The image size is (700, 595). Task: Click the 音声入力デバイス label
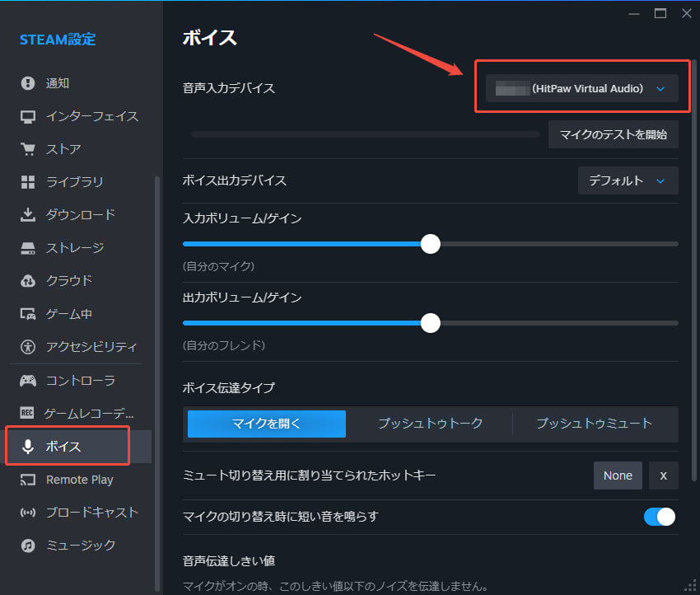[229, 88]
